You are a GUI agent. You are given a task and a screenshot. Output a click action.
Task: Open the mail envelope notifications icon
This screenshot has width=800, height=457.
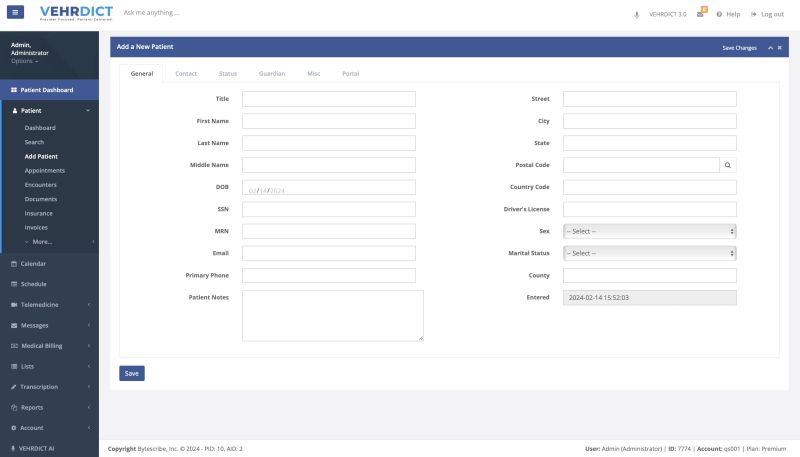pos(701,14)
